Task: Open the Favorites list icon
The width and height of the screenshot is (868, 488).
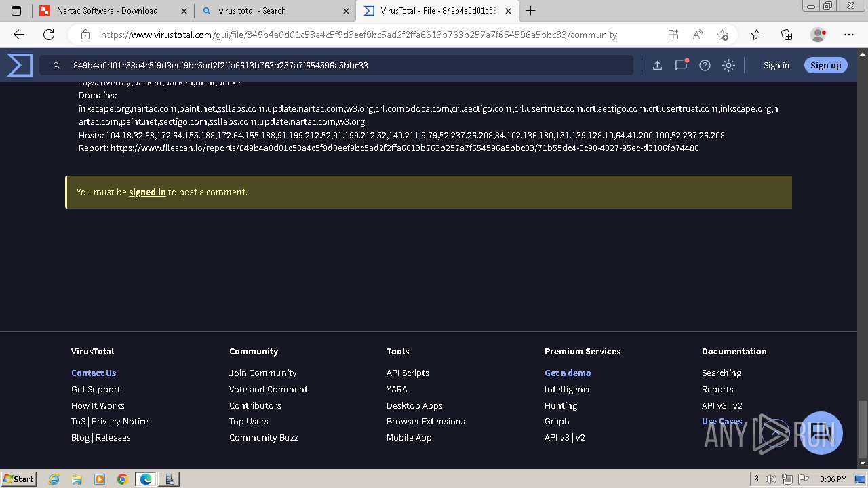Action: 757,35
